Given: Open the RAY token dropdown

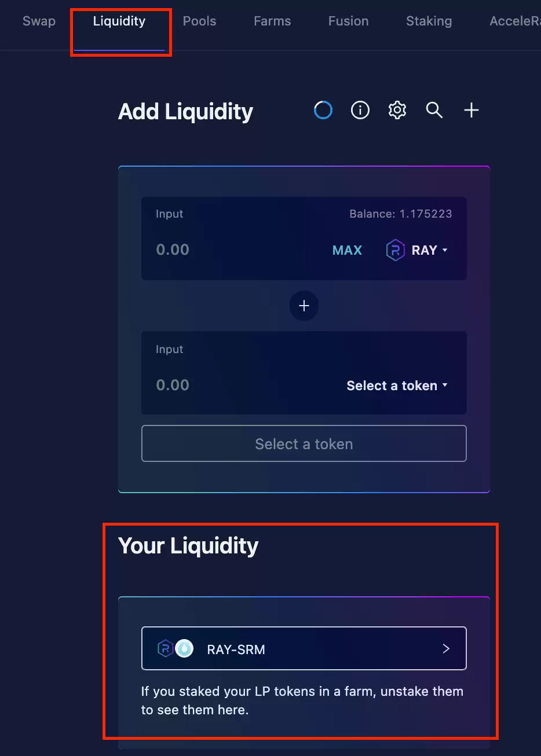Looking at the screenshot, I should click(x=429, y=251).
